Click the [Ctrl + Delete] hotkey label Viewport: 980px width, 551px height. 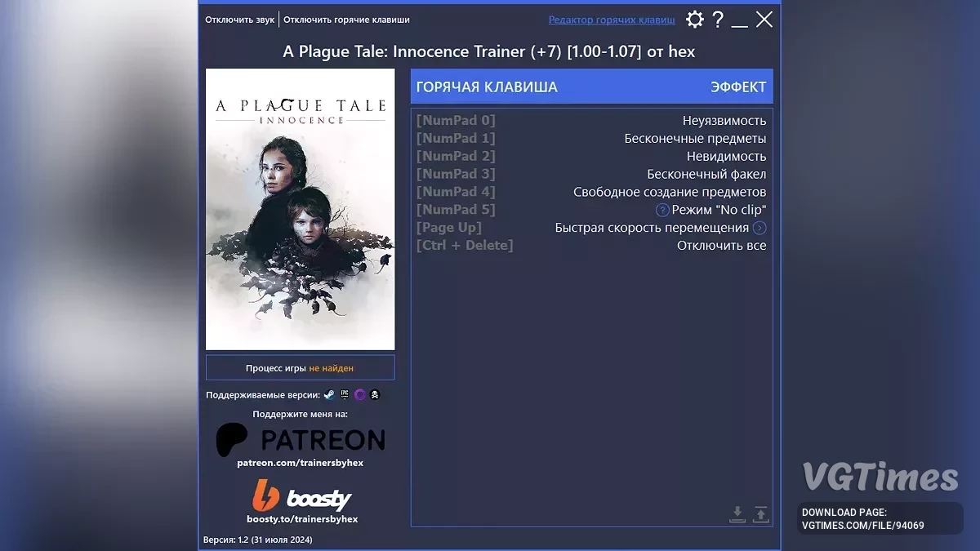tap(465, 246)
